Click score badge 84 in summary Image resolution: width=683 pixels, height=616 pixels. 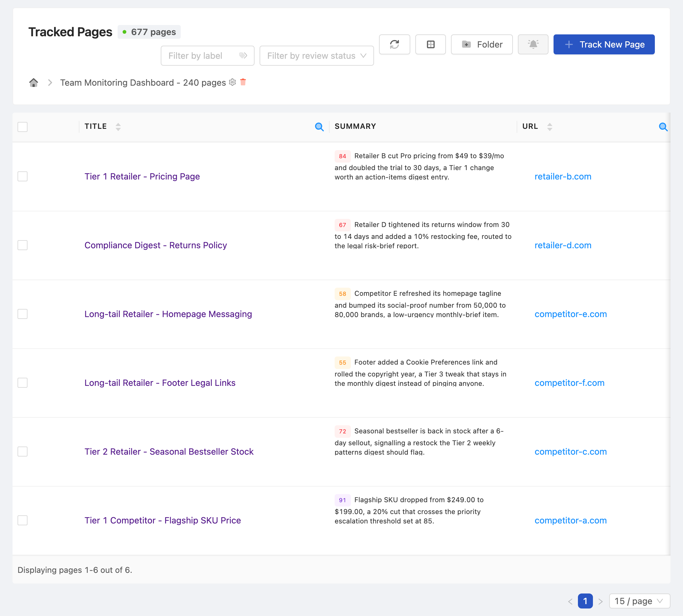(x=342, y=156)
